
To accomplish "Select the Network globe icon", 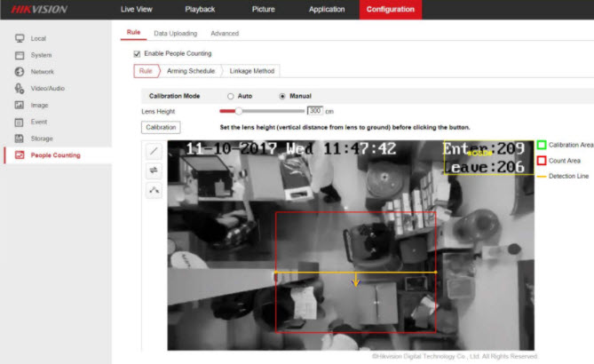I will [x=20, y=72].
